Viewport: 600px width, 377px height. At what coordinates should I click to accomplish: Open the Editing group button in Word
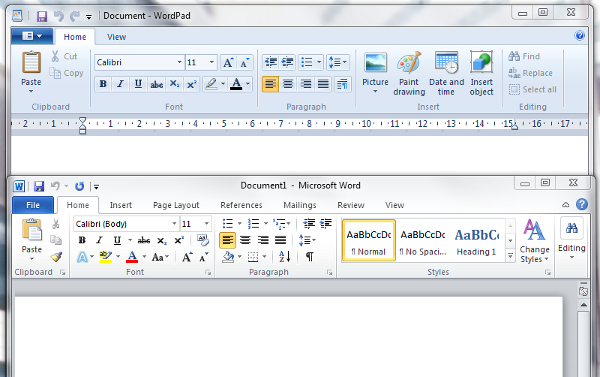[x=572, y=238]
